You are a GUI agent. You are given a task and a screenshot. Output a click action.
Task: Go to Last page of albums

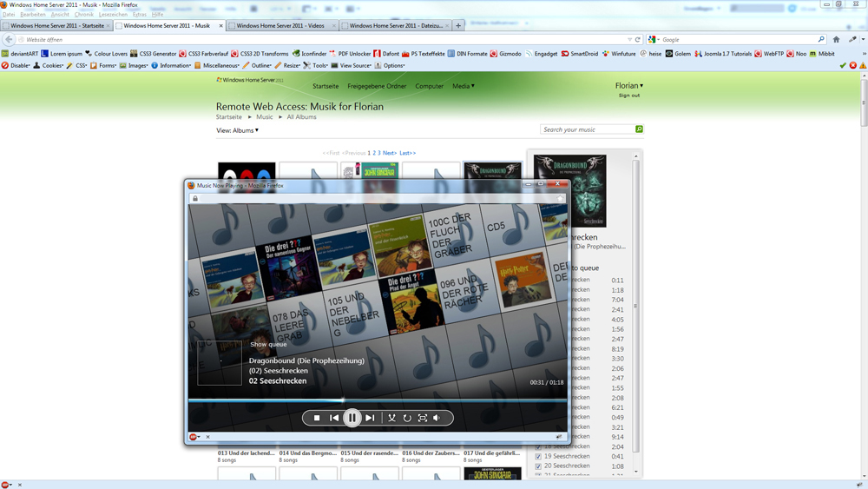click(407, 153)
